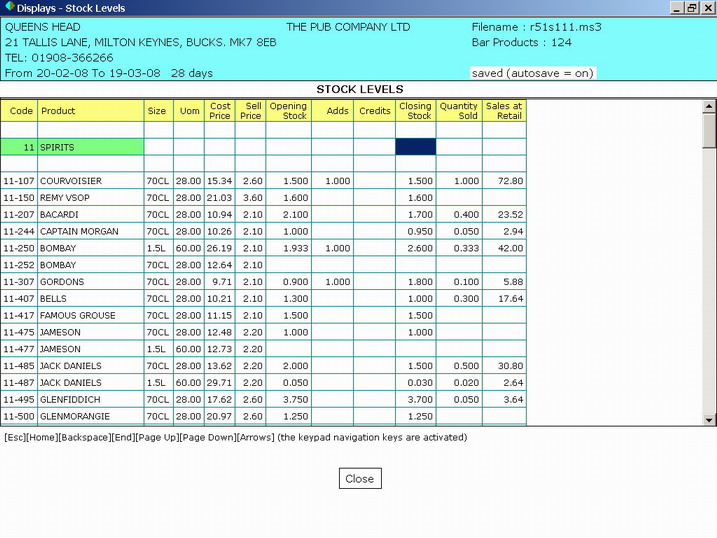Select the Code column header
The width and height of the screenshot is (717, 538).
pyautogui.click(x=20, y=111)
